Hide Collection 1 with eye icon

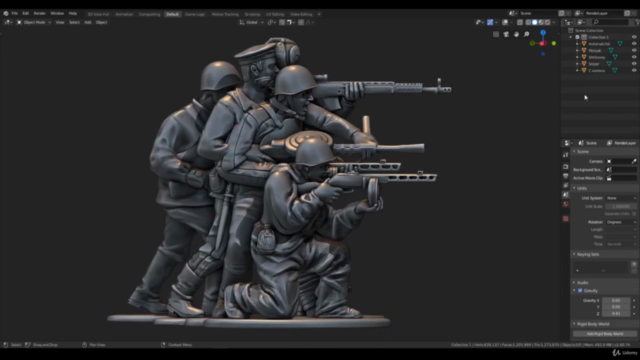[x=634, y=37]
